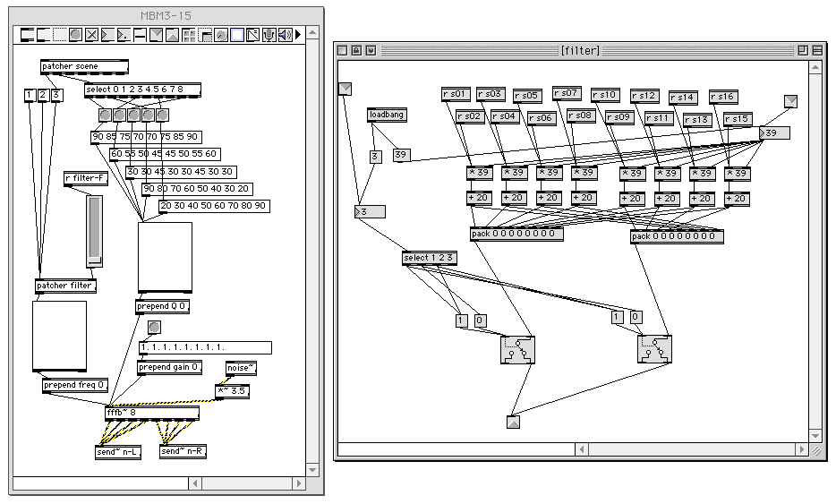Viewport: 836px width, 504px height.
Task: Click the number box 39 at top right of filter
Action: [x=774, y=132]
